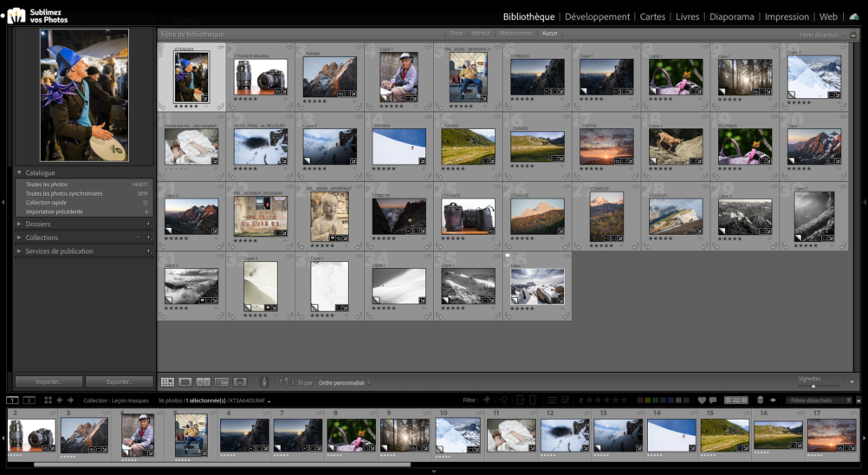
Task: Toggle the filter switch at the filmstrip right end
Action: [x=858, y=400]
